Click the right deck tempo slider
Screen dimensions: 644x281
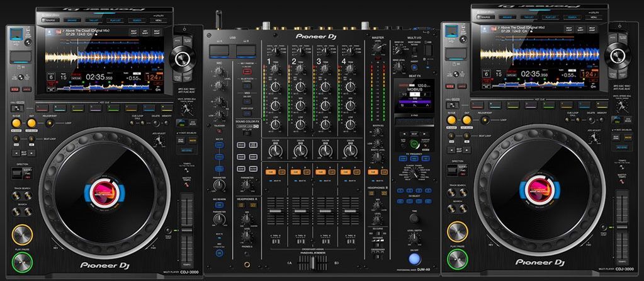pos(622,227)
